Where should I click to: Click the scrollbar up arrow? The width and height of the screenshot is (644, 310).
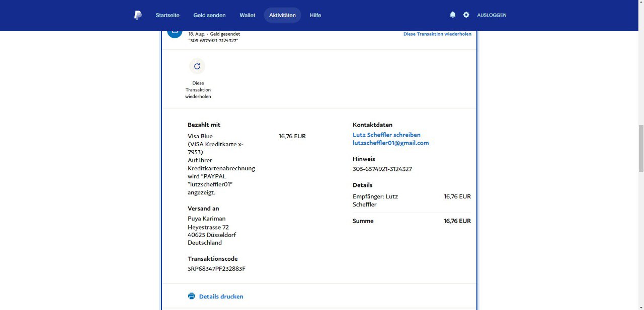click(640, 3)
